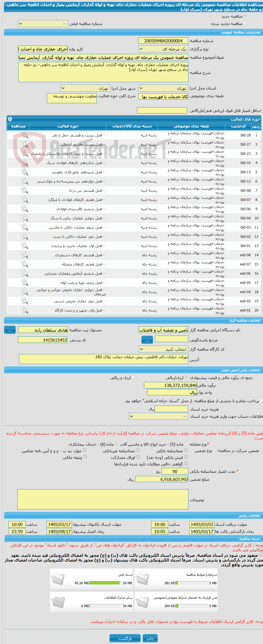Select the ارزی/ریالی radio option
Viewport: 263px width, 644px height.
click(186, 377)
